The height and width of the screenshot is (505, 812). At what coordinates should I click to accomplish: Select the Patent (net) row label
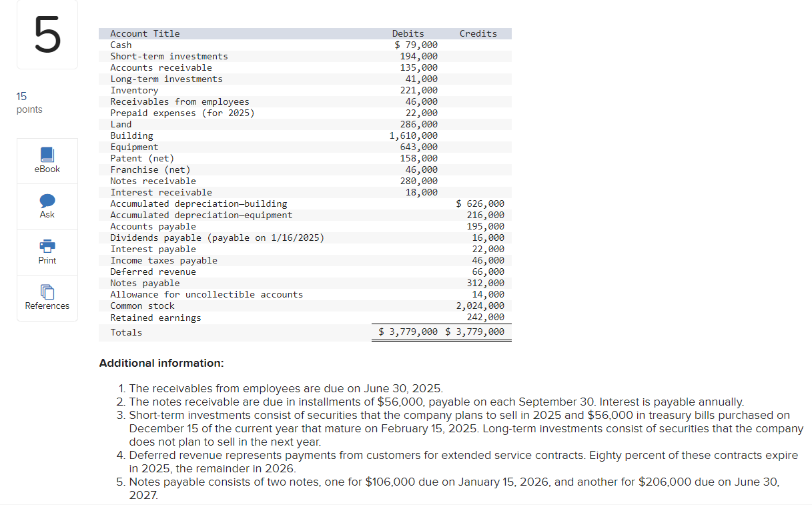click(x=142, y=158)
